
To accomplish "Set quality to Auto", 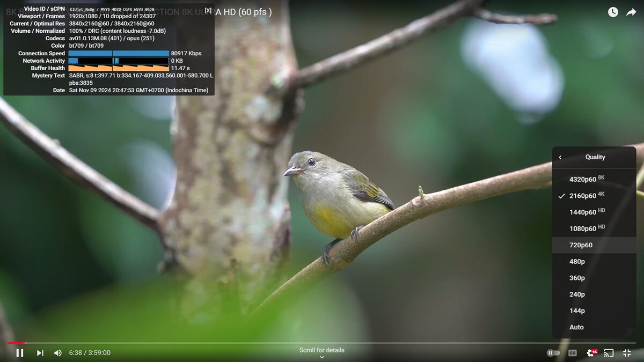I will [x=594, y=327].
